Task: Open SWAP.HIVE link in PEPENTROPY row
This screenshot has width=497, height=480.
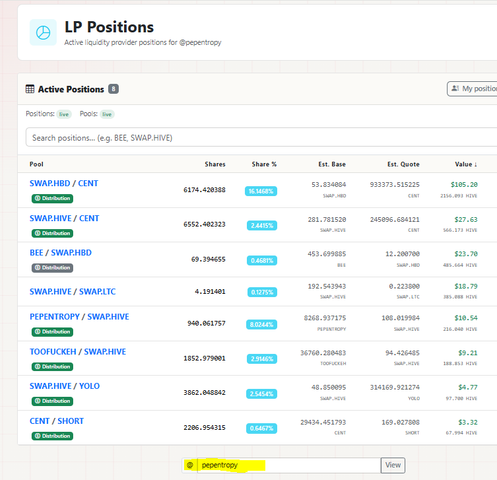Action: (x=108, y=317)
